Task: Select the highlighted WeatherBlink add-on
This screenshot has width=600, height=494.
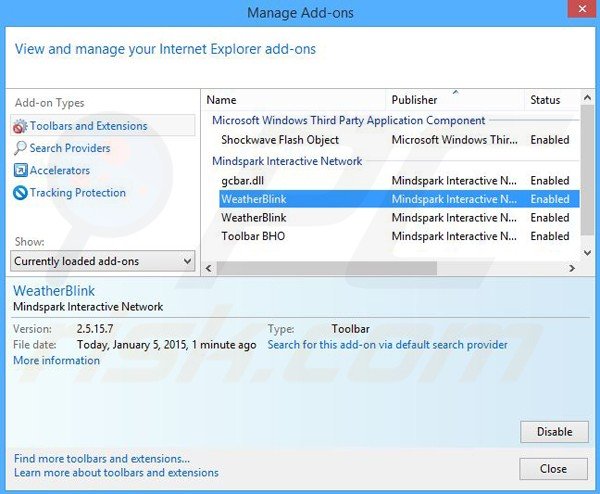Action: 399,199
